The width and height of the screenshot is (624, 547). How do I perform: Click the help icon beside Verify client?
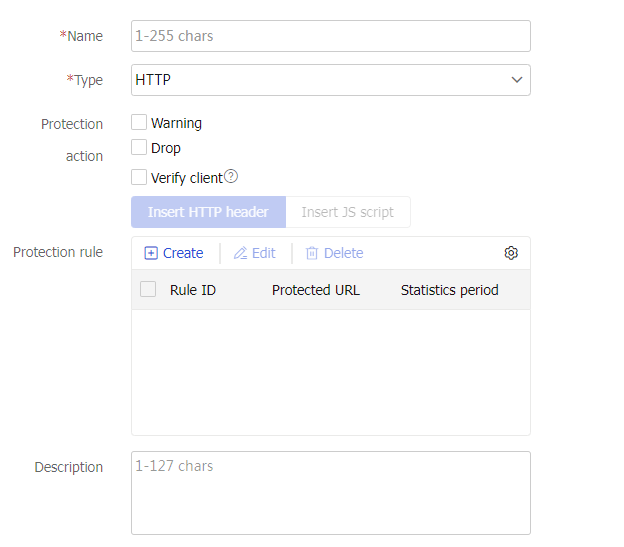[231, 177]
